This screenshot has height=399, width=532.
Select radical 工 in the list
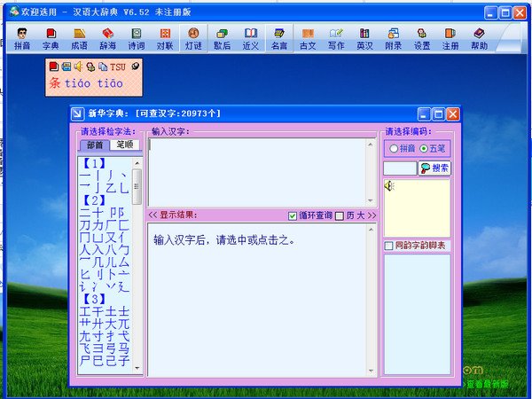click(85, 311)
